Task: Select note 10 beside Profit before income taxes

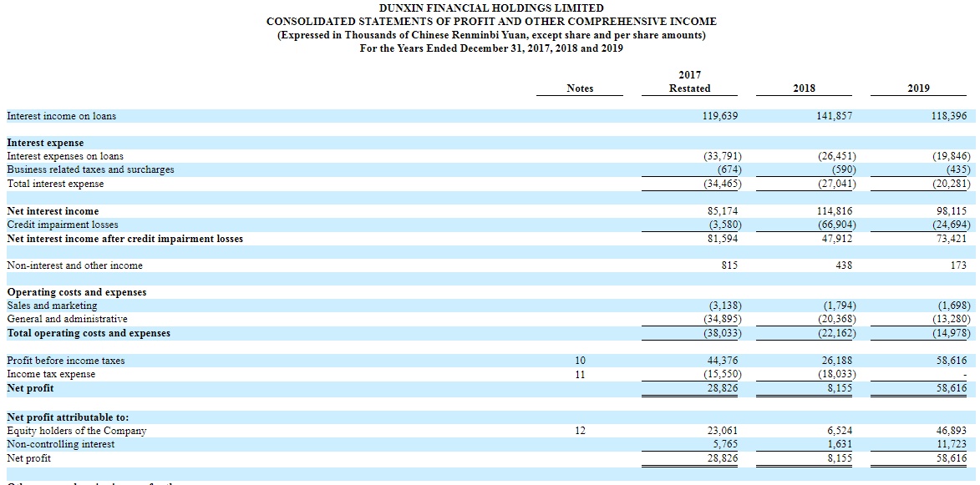Action: click(580, 361)
